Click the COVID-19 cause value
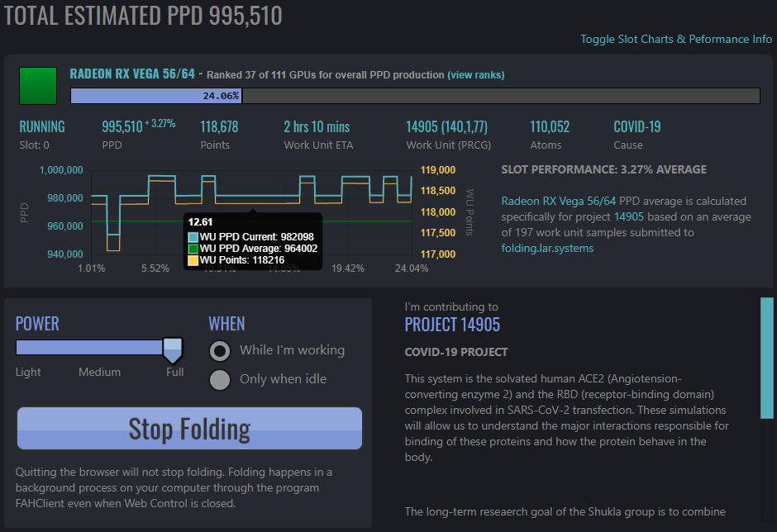Screen dimensions: 777x532 tap(636, 127)
